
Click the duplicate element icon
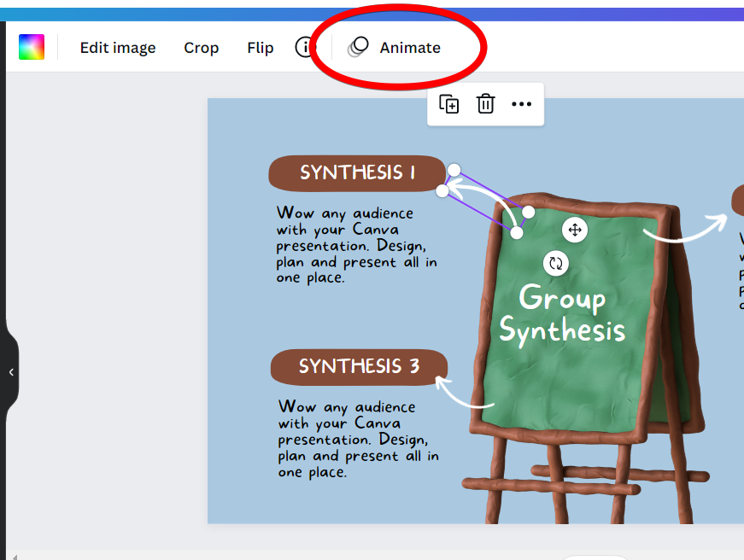click(x=449, y=104)
